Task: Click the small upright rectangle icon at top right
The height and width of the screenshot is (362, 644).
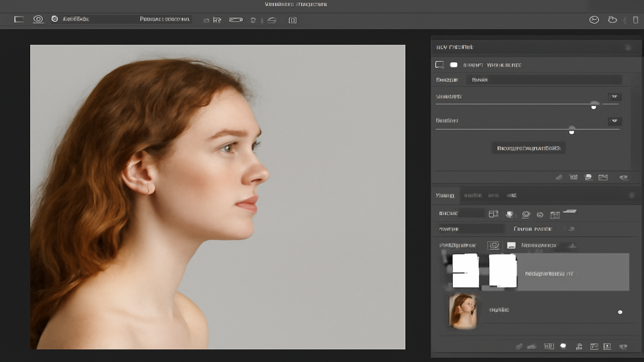Action: (635, 20)
